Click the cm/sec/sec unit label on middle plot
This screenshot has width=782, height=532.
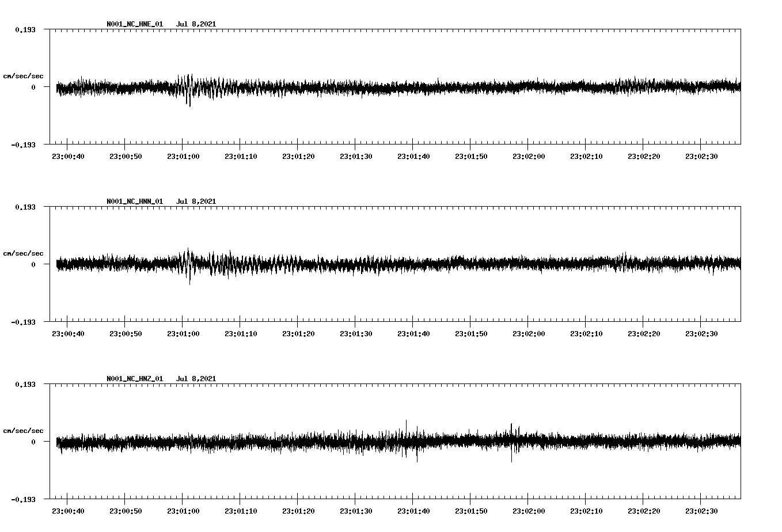point(23,253)
